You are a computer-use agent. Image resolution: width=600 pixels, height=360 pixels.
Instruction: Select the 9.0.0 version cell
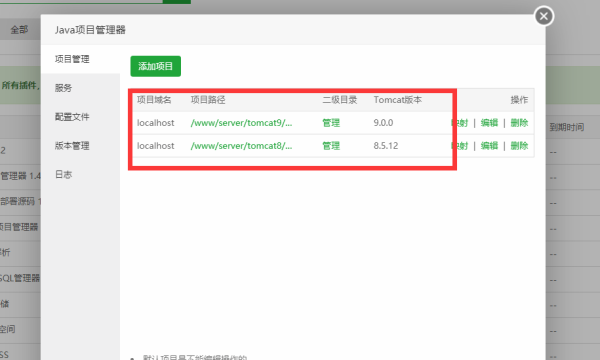point(383,123)
